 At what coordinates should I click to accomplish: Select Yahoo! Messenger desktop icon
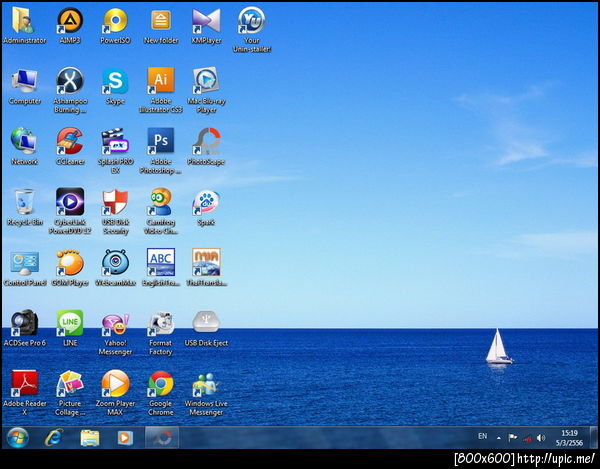(x=115, y=324)
